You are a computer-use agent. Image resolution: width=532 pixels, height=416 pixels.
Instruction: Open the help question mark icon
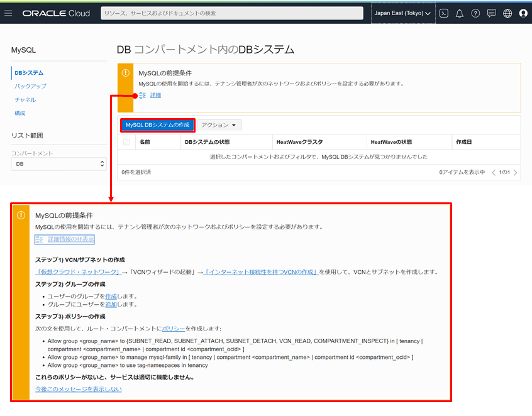[475, 13]
